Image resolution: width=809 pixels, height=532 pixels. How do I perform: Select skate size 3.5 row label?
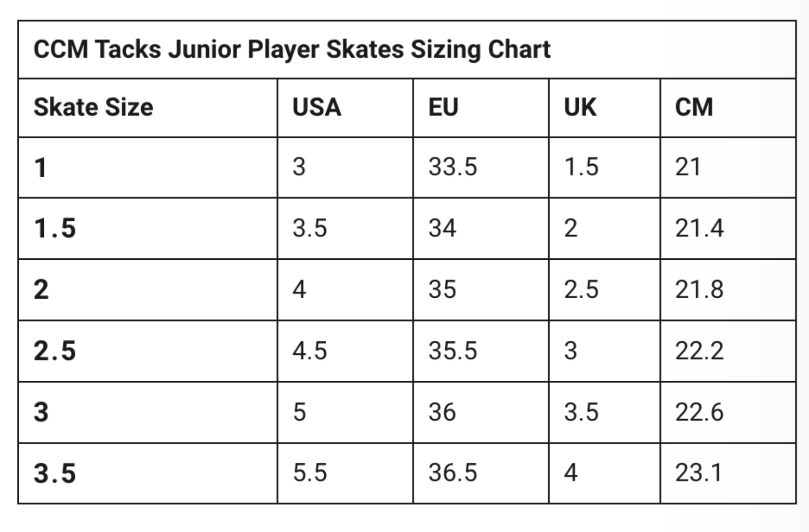[55, 473]
